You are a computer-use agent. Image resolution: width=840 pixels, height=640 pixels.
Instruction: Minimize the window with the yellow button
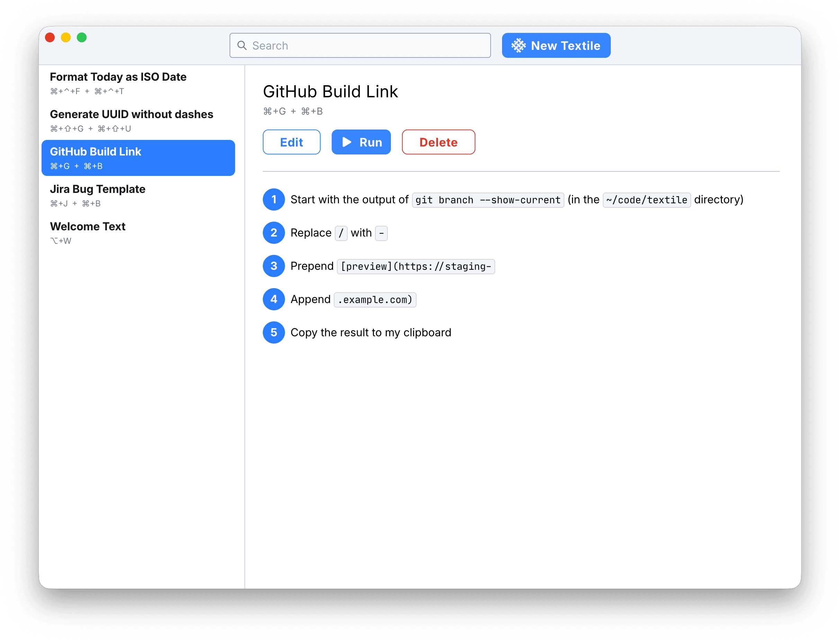pos(66,37)
